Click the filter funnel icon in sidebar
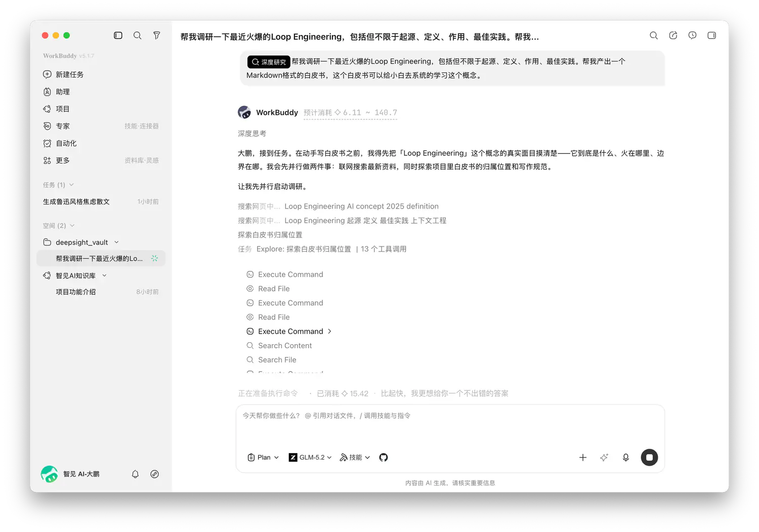Viewport: 759px width, 532px height. click(157, 35)
